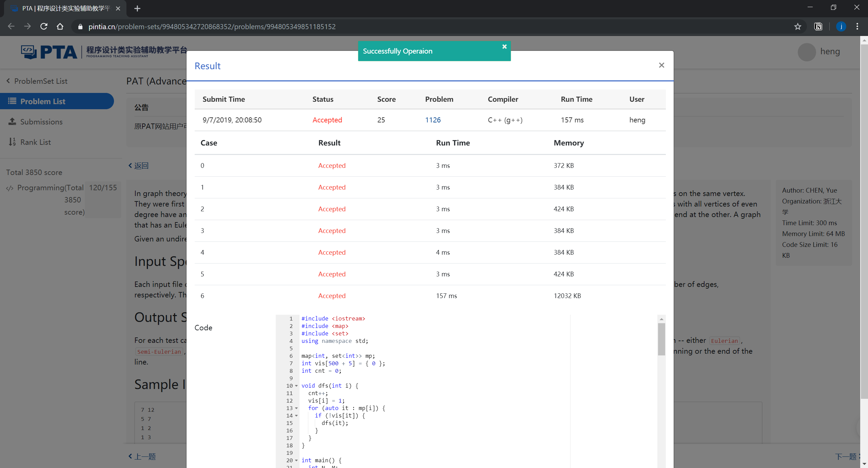Click the Result dialog title
Viewport: 868px width, 468px height.
tap(207, 66)
